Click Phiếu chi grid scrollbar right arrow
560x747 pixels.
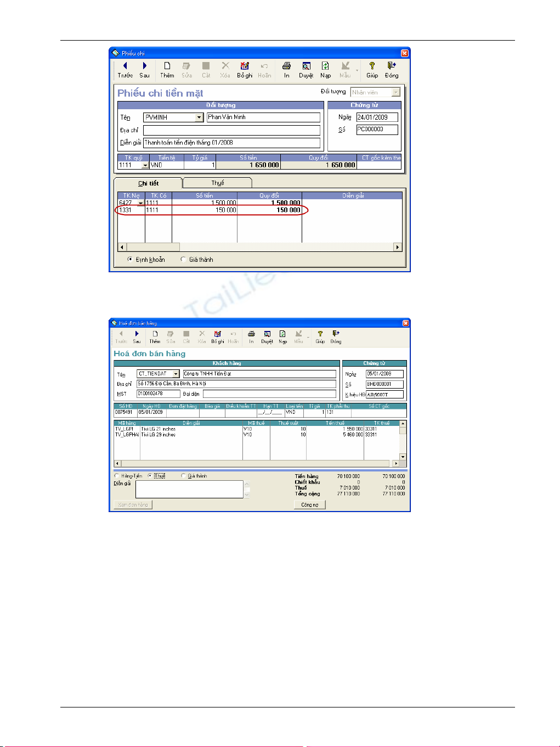tap(398, 247)
